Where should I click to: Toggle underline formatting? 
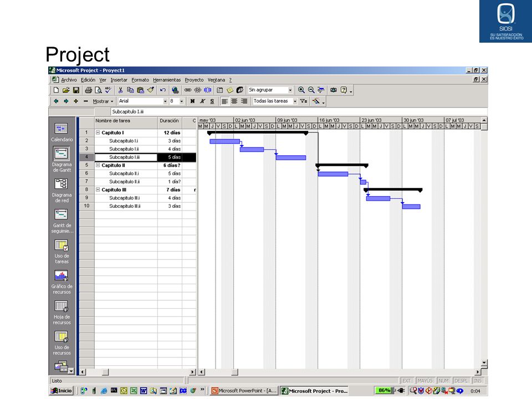(212, 101)
